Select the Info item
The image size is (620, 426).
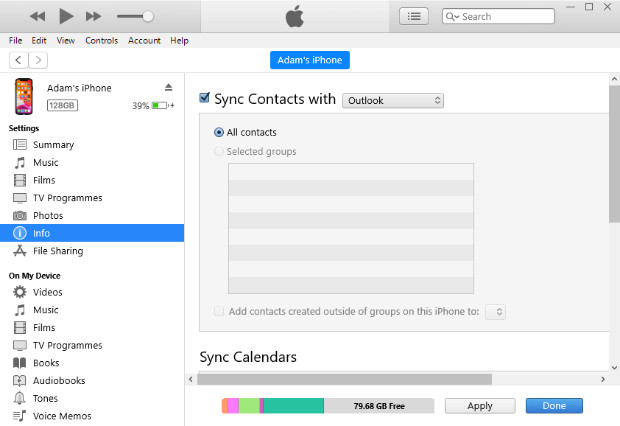tap(92, 233)
